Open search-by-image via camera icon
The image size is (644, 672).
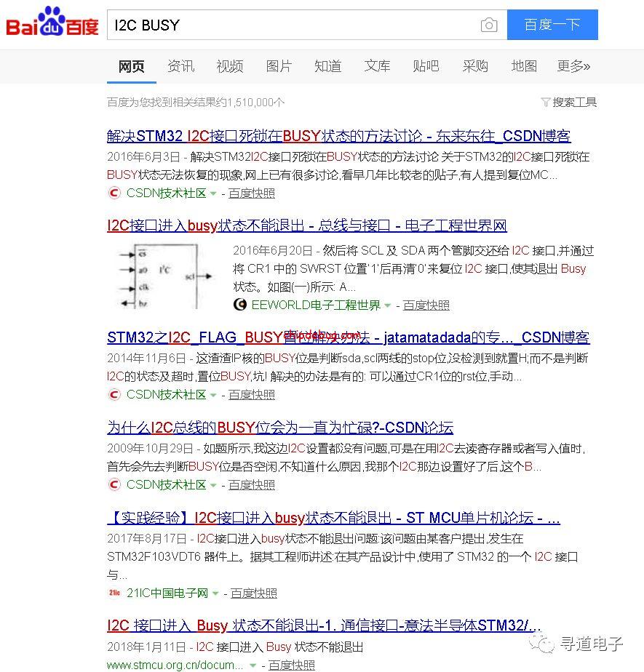click(x=489, y=25)
